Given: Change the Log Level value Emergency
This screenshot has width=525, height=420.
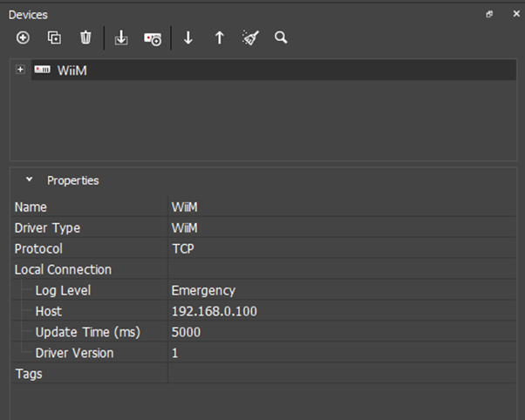Looking at the screenshot, I should coord(342,290).
